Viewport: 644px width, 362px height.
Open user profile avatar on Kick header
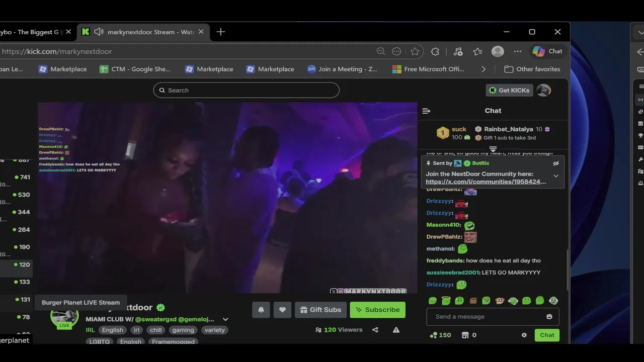click(543, 90)
